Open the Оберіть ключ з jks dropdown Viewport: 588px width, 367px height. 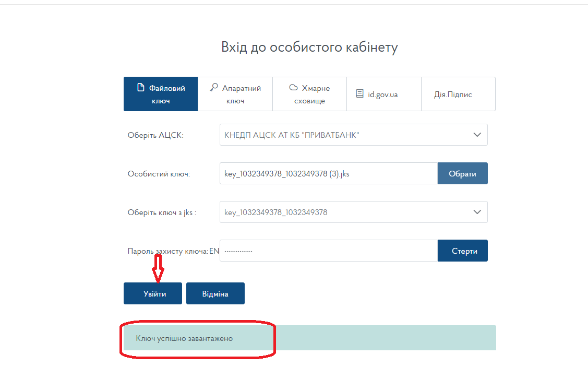tap(344, 212)
